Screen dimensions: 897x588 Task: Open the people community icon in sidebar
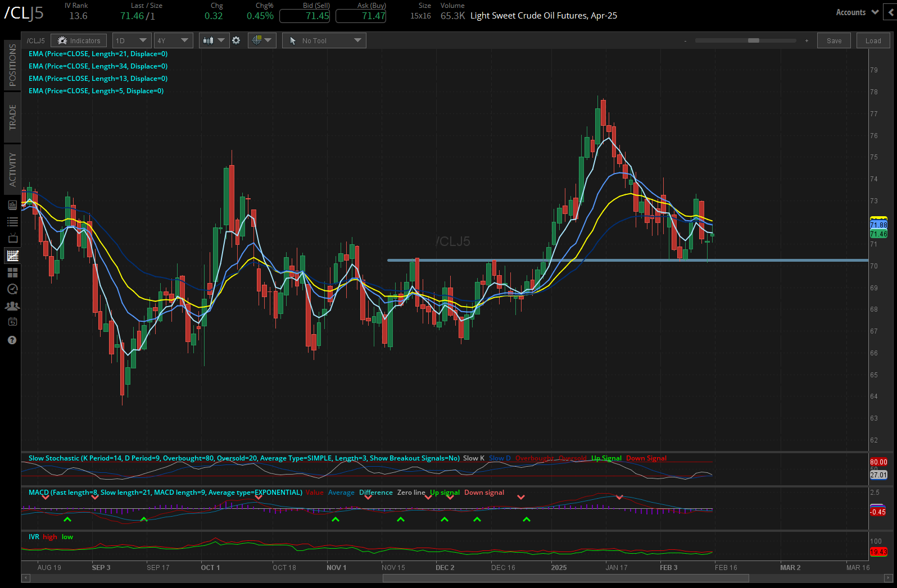[12, 306]
